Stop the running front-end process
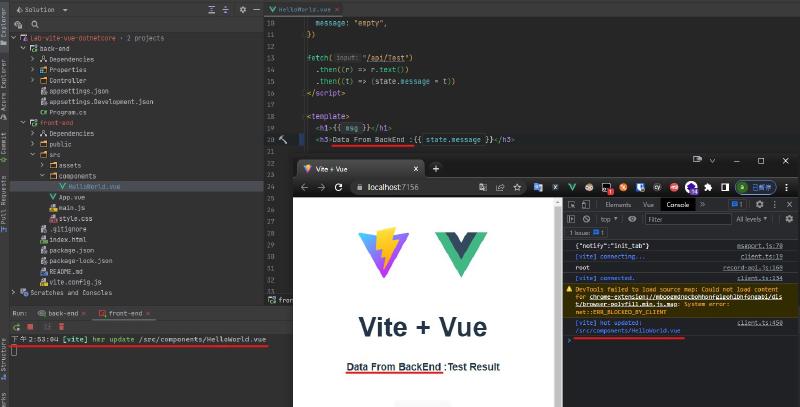This screenshot has height=407, width=800. click(30, 326)
